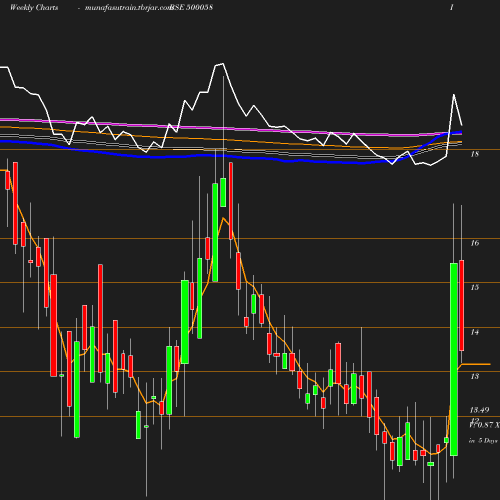
Task: Click the price axis label 18
Action: tap(475, 154)
